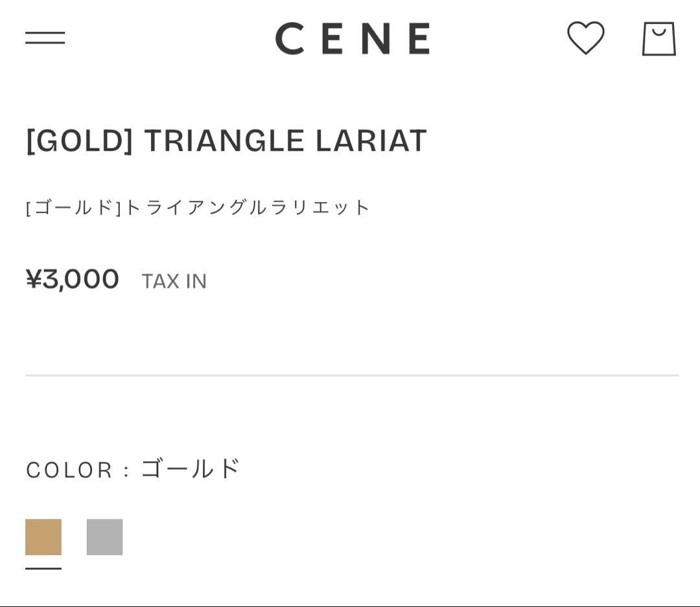
Task: Click the [GOLD] tag in the title
Action: click(x=80, y=141)
